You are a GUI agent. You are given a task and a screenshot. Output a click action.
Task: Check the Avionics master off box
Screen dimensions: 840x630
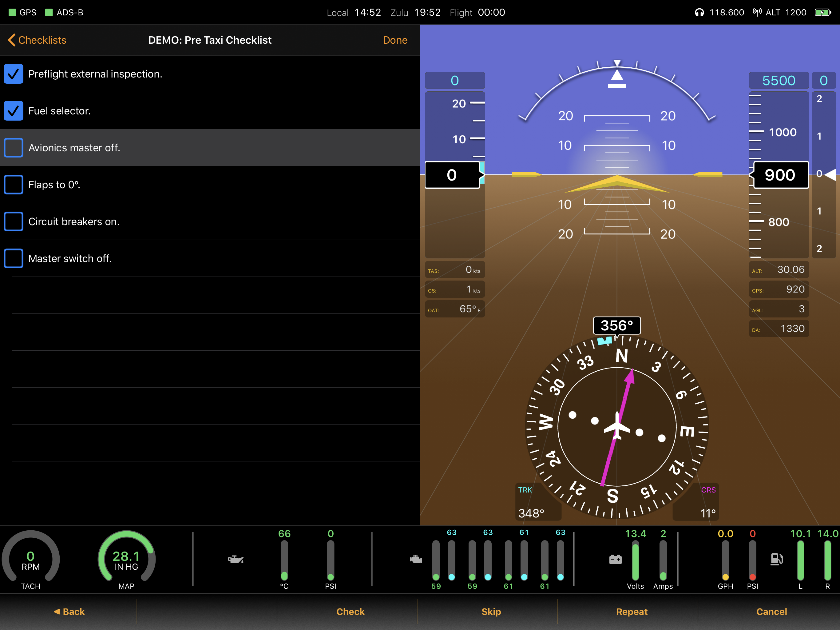tap(14, 148)
